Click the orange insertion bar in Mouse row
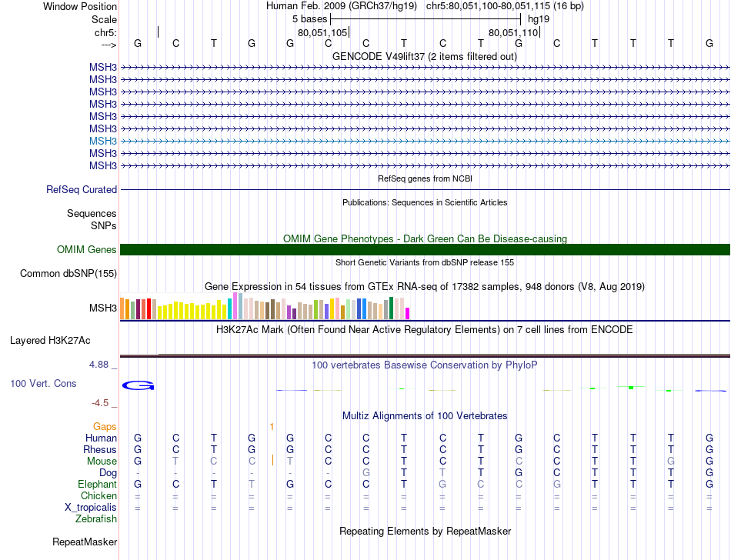Screen dimensions: 731x560 (x=272, y=460)
